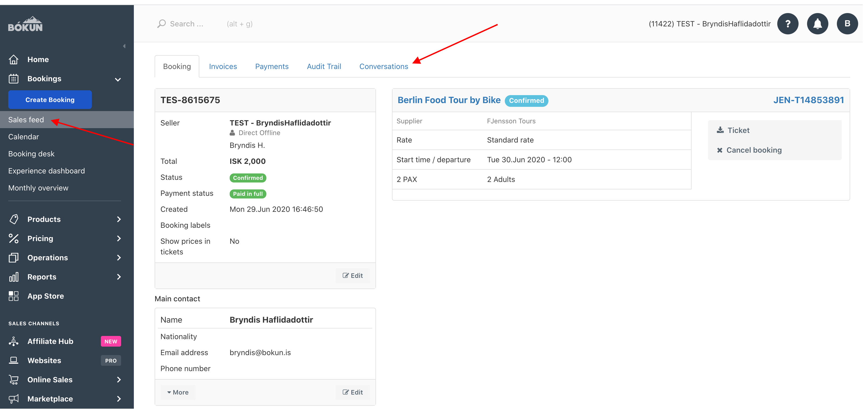Screen dimensions: 868x414
Task: Open the help question mark icon
Action: pos(788,24)
